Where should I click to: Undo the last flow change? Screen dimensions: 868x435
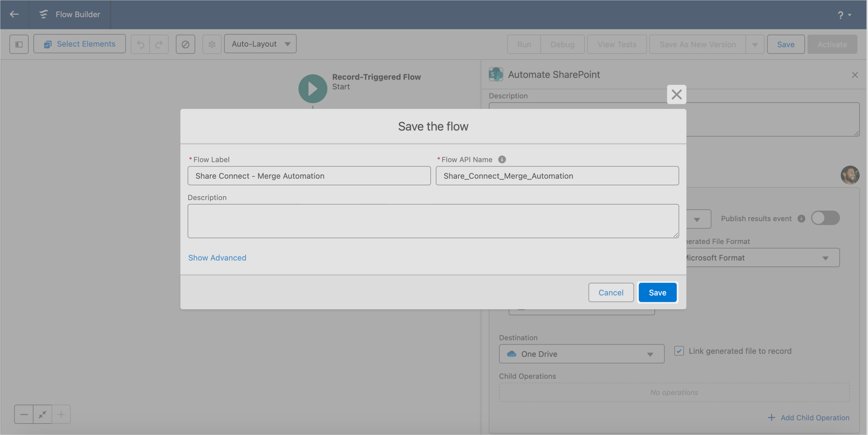click(141, 44)
